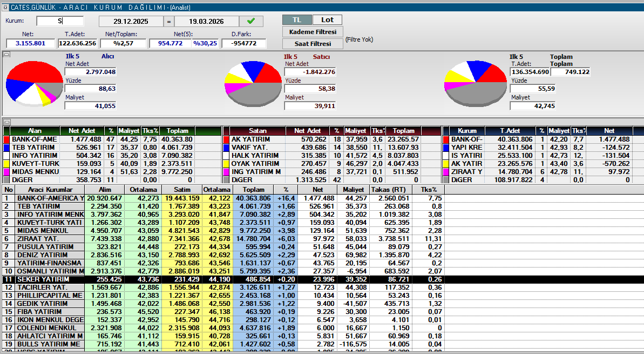Click the yellow swatch beside KUVEYT-TURK in Alan table

(6, 164)
